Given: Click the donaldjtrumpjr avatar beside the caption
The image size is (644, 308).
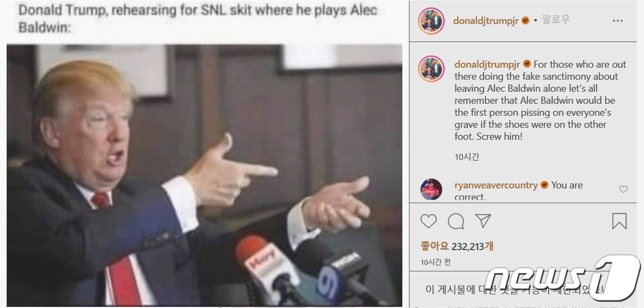Looking at the screenshot, I should click(431, 69).
